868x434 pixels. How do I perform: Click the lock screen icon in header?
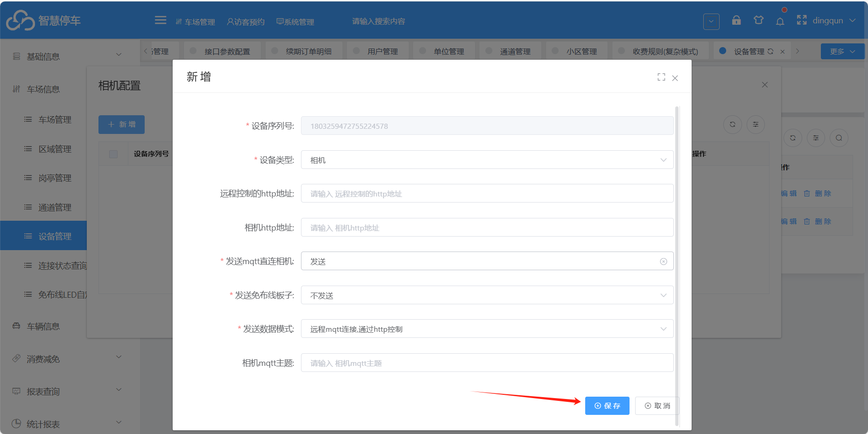(736, 20)
